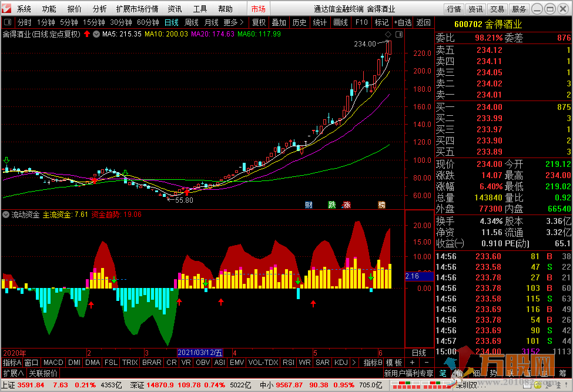Screen dimensions: 573x392
Task: Open the 指标B indicator group
Action: pyautogui.click(x=373, y=363)
